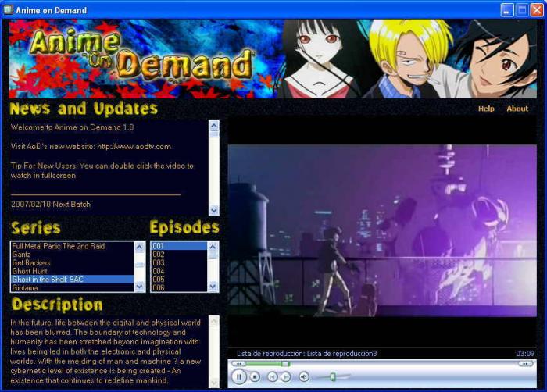
Task: Click the Description panel scroll up arrow
Action: [214, 320]
